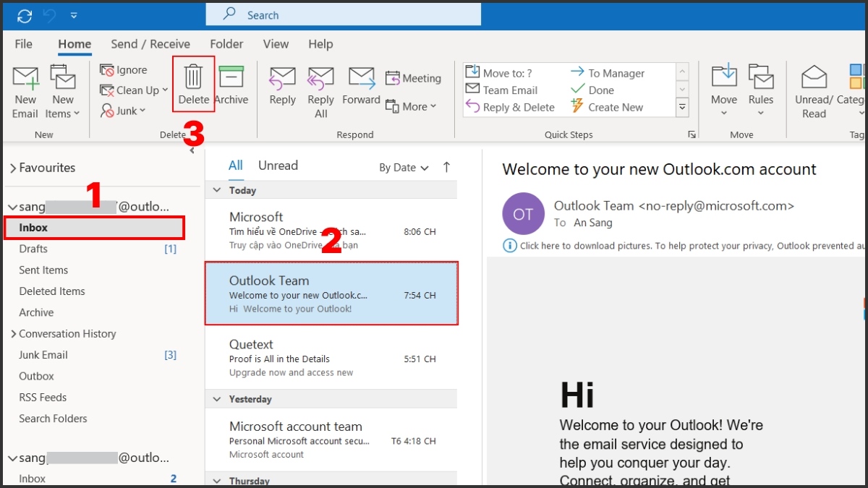Open the View ribbon tab
868x488 pixels.
[x=276, y=44]
